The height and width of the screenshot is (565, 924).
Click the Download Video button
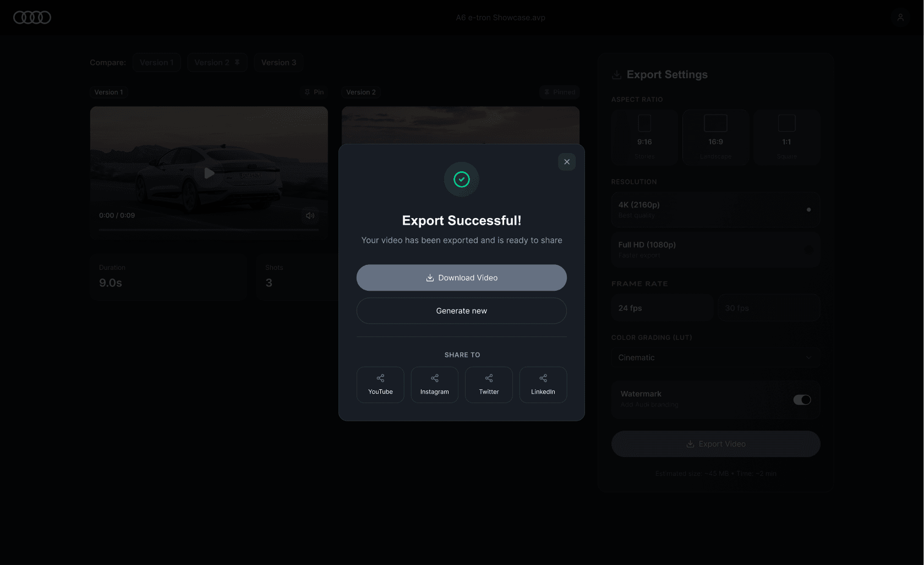click(x=462, y=278)
